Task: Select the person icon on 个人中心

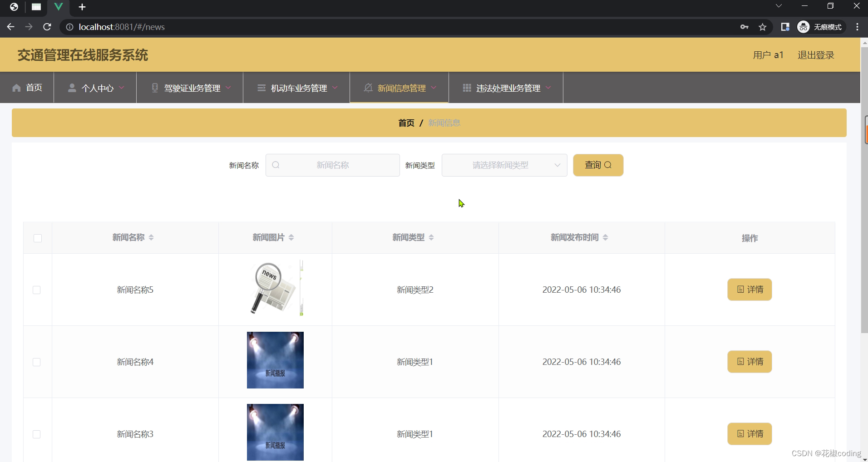Action: tap(72, 88)
